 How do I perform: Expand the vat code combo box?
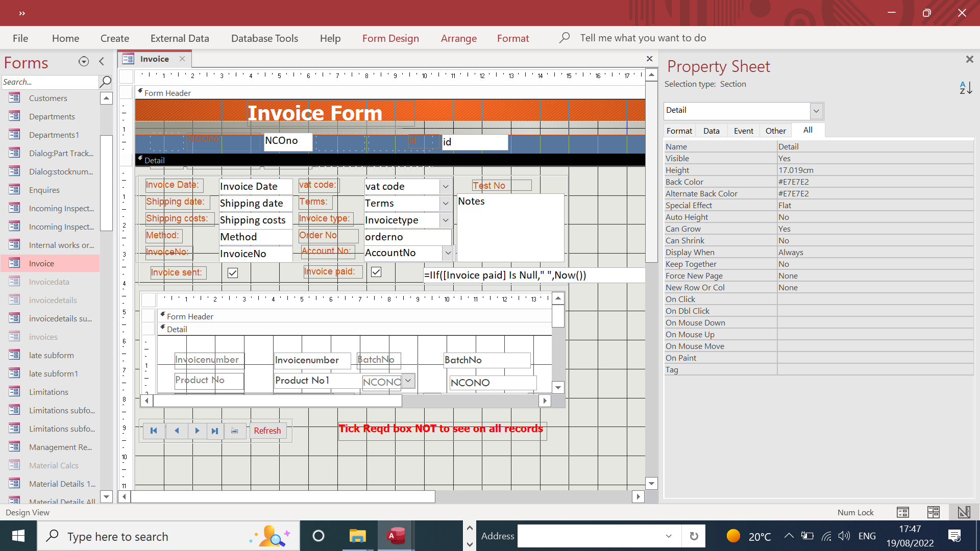[445, 186]
